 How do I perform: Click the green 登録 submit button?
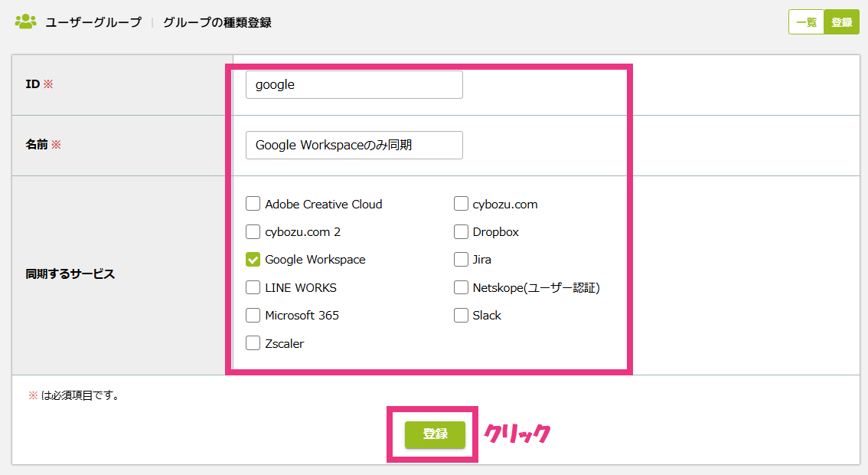point(435,434)
